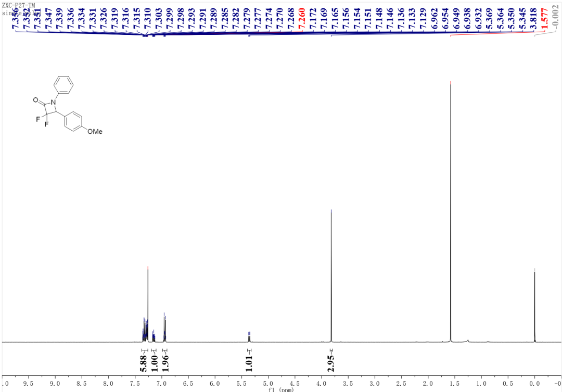Click the 1.00 integral value

click(x=154, y=363)
